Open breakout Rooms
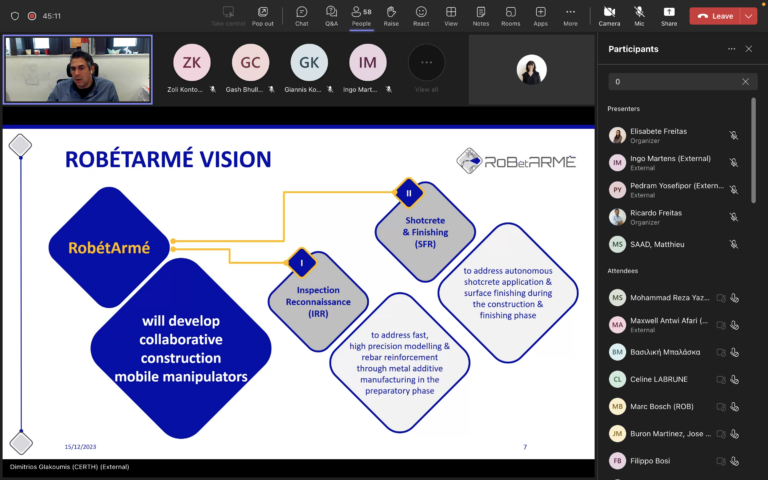The image size is (768, 480). (x=510, y=16)
